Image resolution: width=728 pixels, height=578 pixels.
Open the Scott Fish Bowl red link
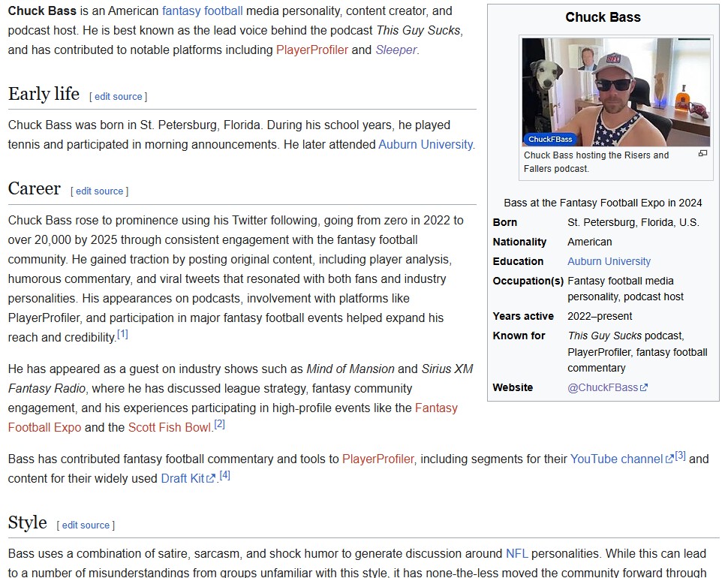[170, 427]
